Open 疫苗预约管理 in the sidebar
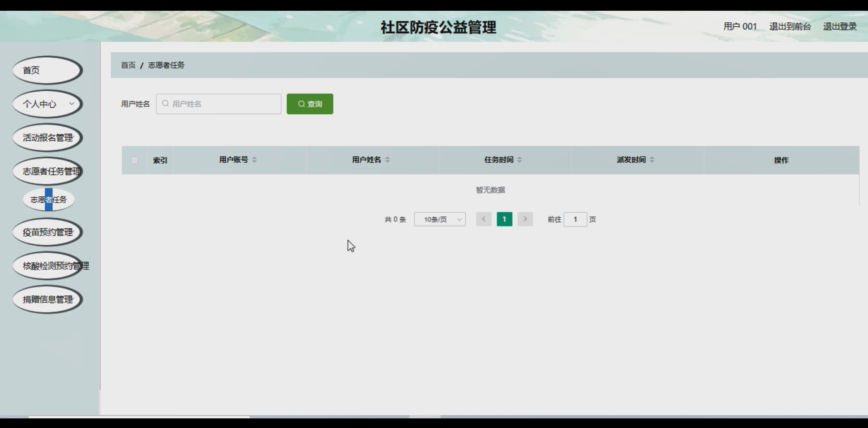This screenshot has width=868, height=428. coord(47,232)
